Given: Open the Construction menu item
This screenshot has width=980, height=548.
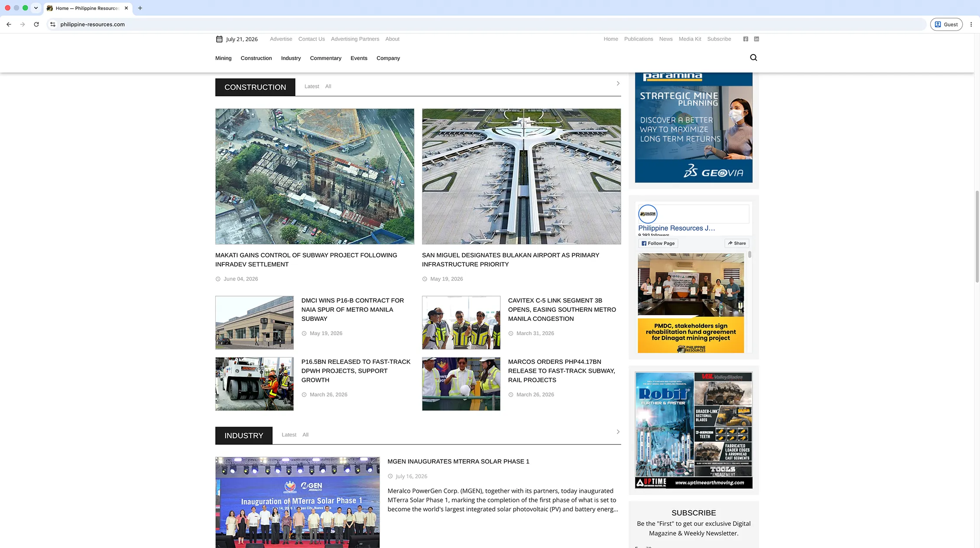Looking at the screenshot, I should tap(256, 58).
